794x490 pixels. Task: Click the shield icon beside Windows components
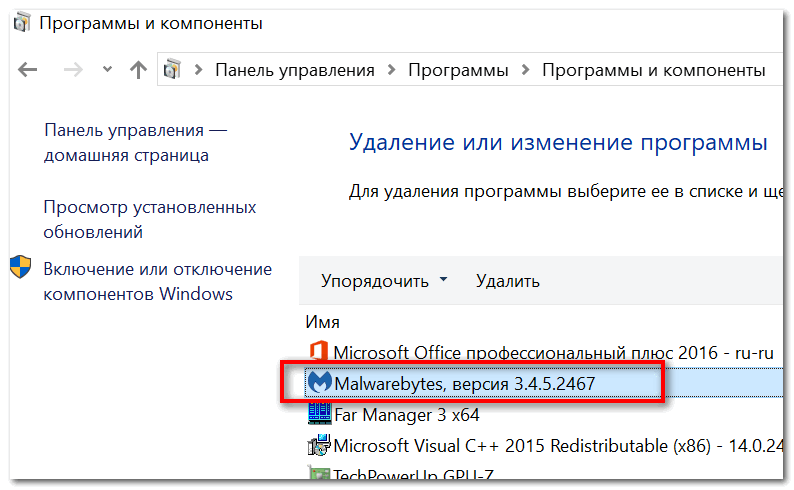pyautogui.click(x=21, y=267)
